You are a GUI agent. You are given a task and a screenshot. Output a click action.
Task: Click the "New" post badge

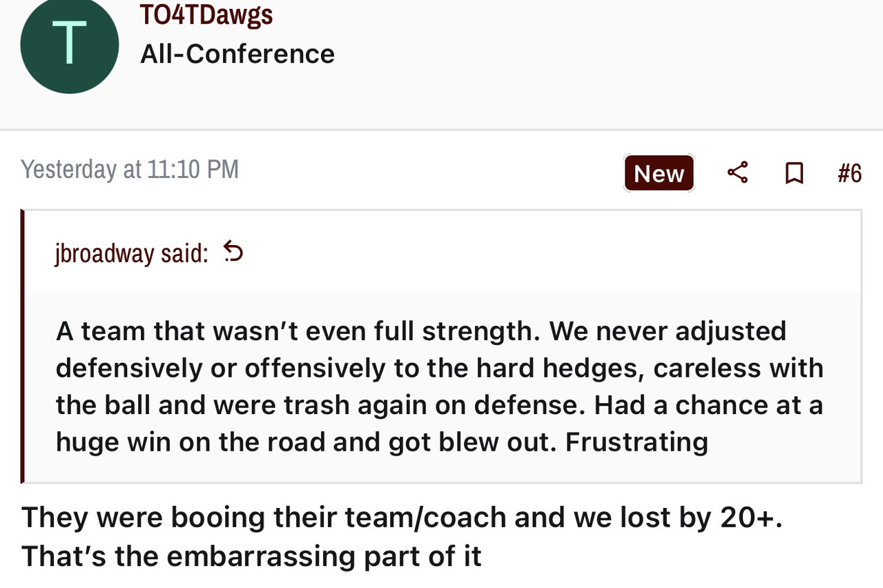[x=659, y=173]
